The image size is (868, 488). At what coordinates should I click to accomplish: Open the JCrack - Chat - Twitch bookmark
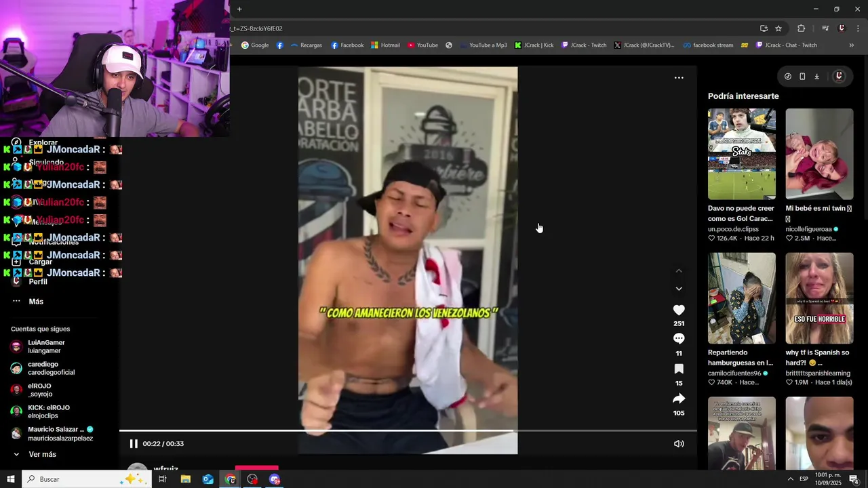pos(786,45)
